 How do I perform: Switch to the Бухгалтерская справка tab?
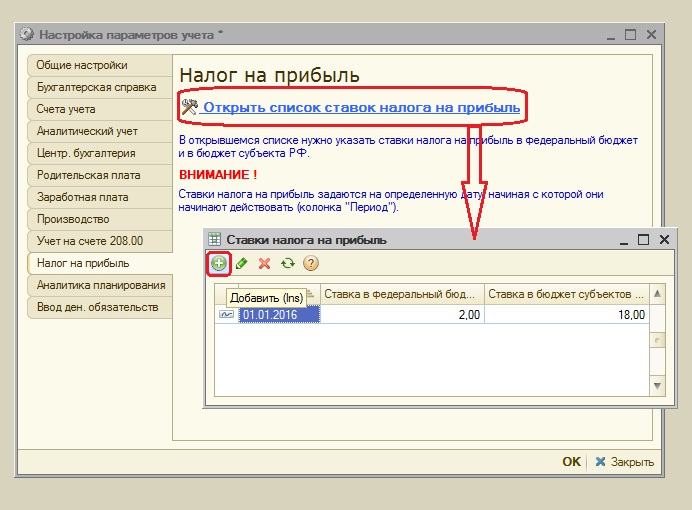(x=100, y=87)
